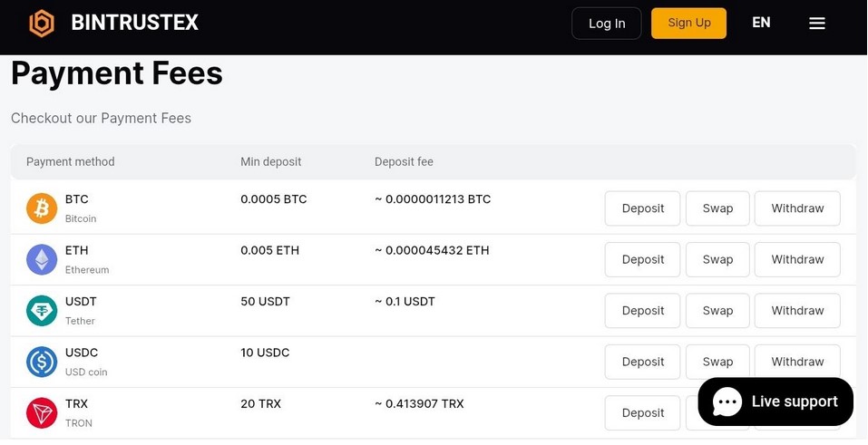Select the Ethereum name label
The height and width of the screenshot is (445, 868).
tap(87, 270)
